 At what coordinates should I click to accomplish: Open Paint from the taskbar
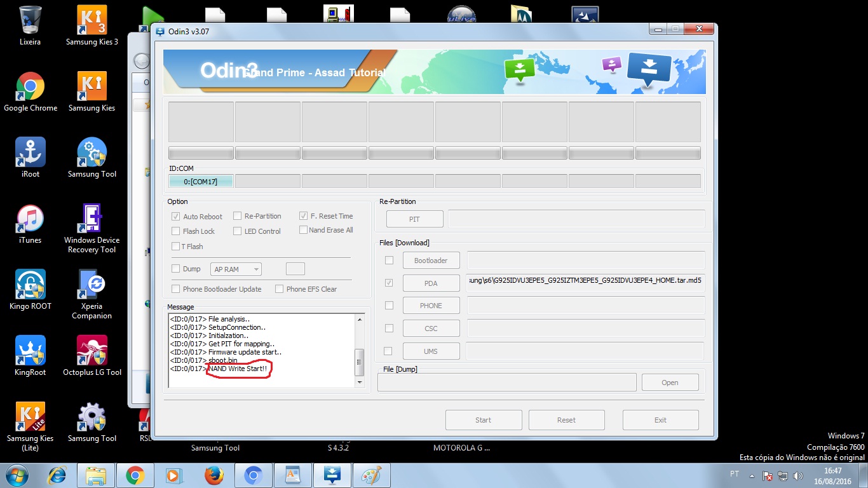point(371,475)
